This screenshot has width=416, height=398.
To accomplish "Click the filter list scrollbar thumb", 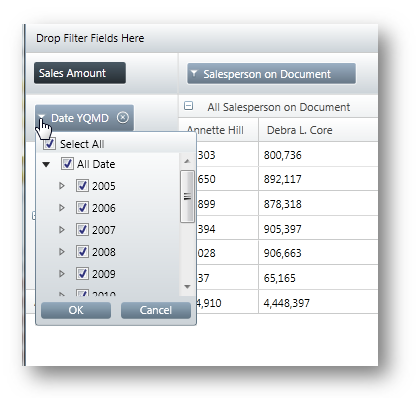I will (187, 196).
